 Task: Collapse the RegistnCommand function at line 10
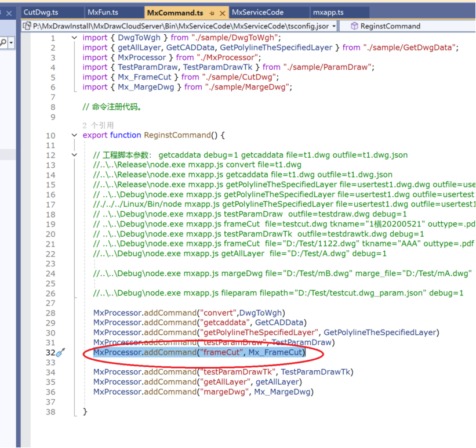pyautogui.click(x=74, y=135)
